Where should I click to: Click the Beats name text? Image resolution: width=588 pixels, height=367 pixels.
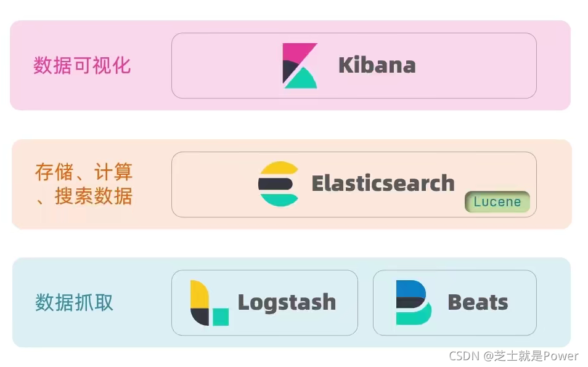coord(478,302)
